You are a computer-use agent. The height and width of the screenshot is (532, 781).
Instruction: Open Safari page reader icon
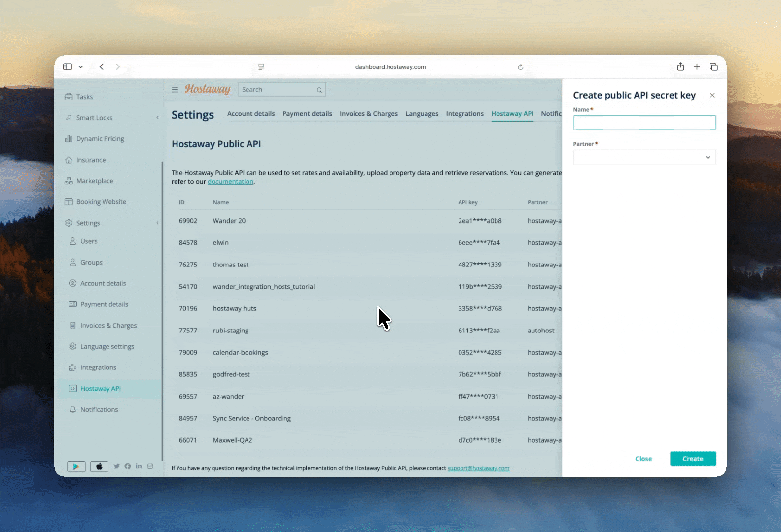[x=261, y=67]
